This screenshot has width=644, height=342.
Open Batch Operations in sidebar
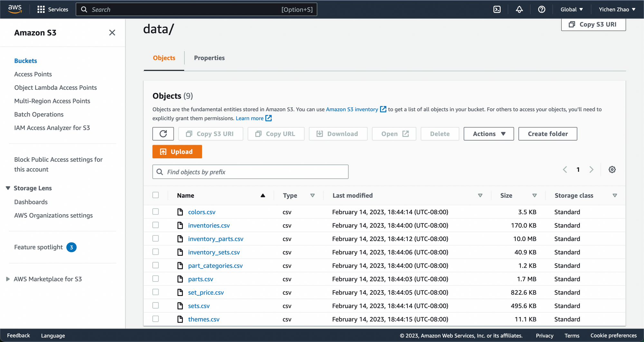pyautogui.click(x=39, y=114)
